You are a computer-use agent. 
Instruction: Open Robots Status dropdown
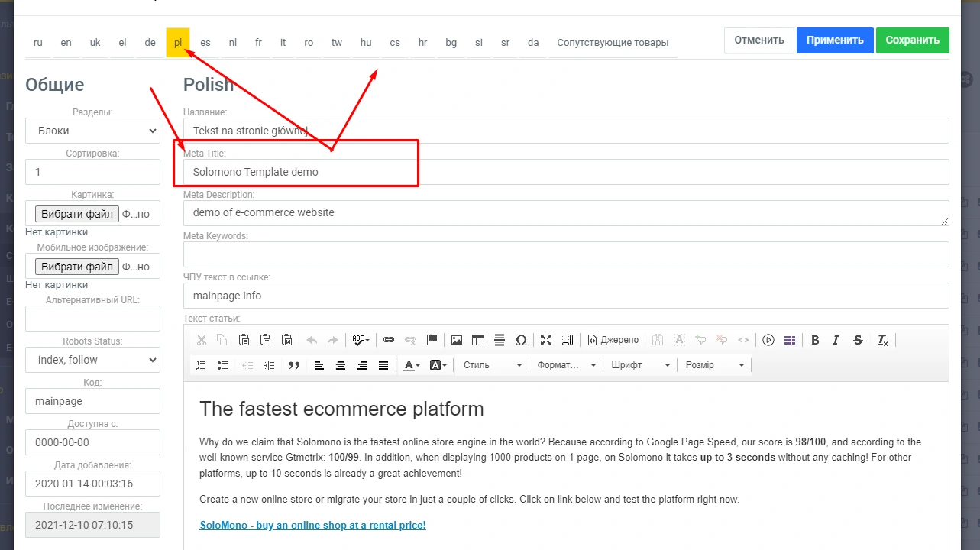click(92, 360)
